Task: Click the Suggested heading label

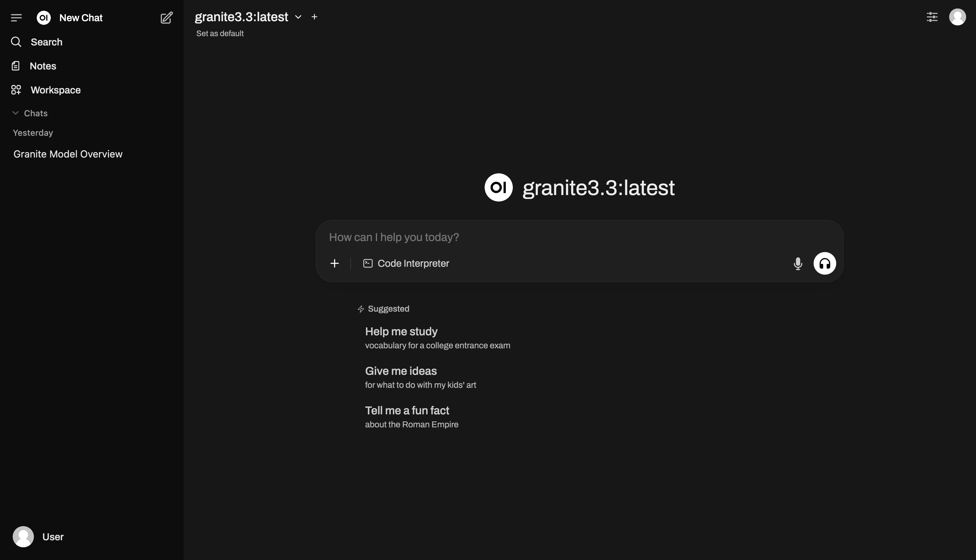Action: [x=389, y=309]
